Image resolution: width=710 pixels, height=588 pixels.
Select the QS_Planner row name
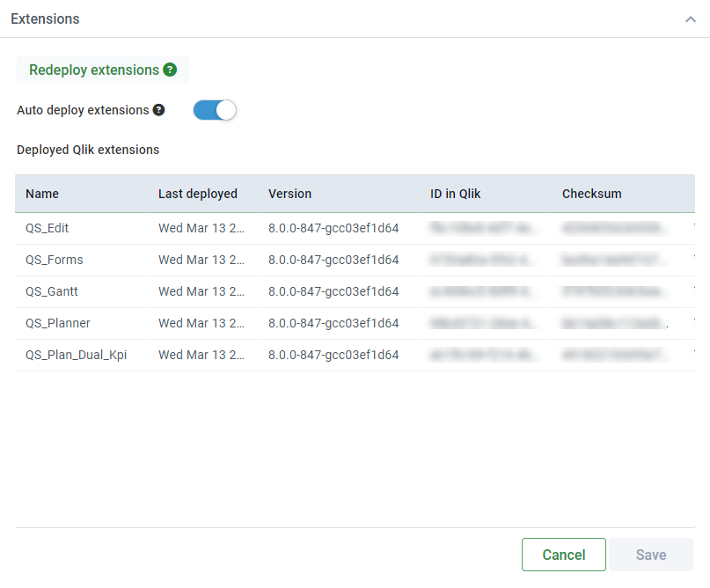click(x=58, y=323)
